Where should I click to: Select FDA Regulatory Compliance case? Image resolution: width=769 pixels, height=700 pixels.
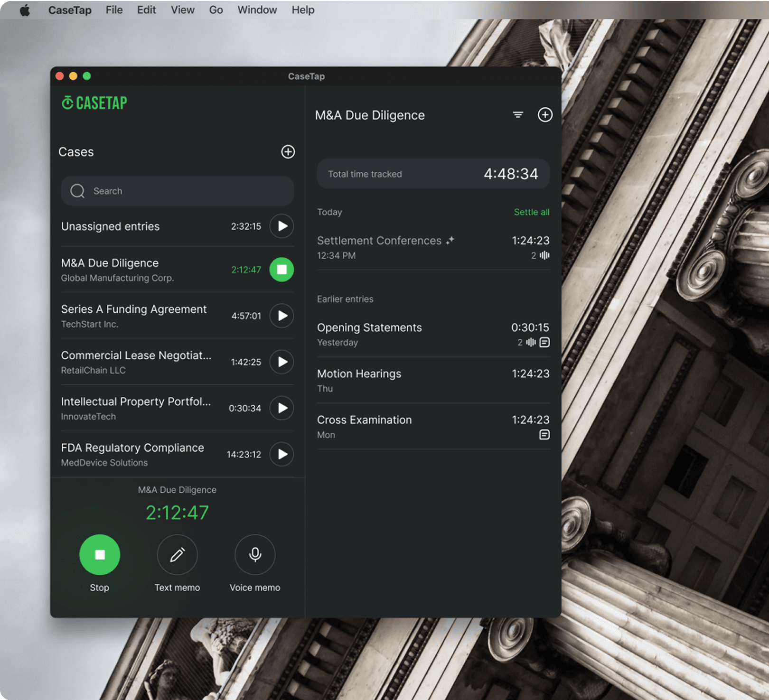point(177,454)
